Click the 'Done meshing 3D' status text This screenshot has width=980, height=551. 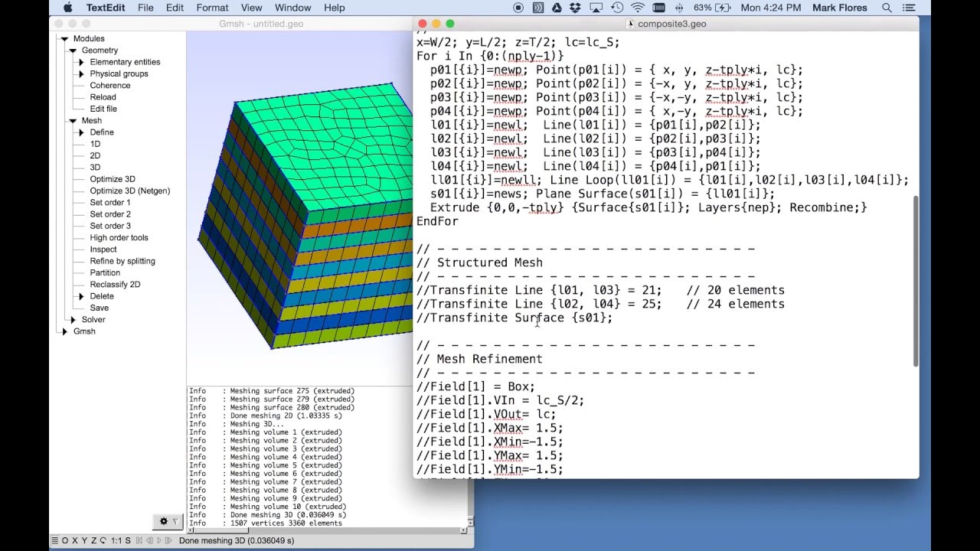point(237,540)
